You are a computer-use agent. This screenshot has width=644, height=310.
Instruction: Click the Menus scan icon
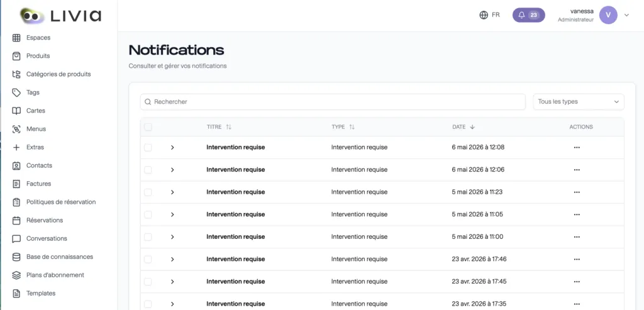(x=16, y=129)
